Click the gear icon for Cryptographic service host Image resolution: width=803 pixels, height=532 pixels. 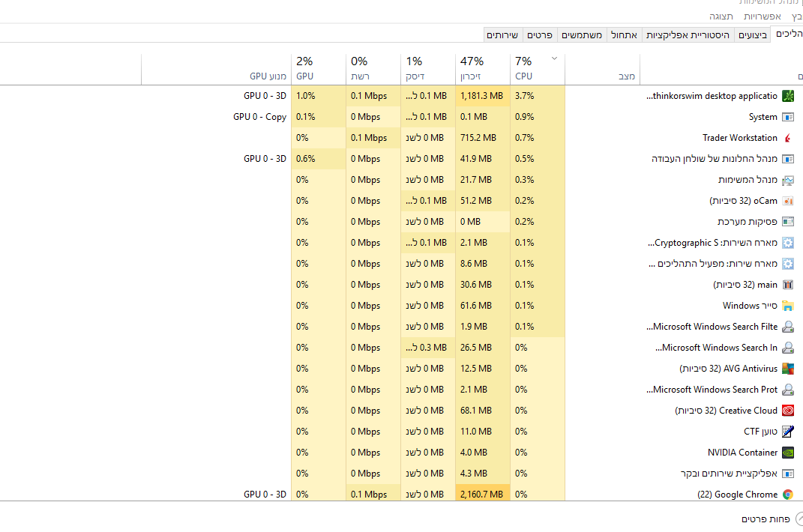[x=788, y=243]
